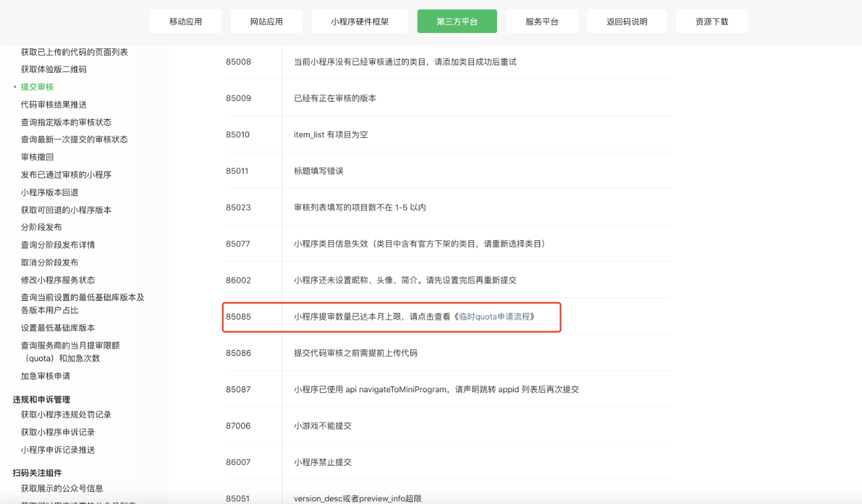Viewport: 862px width, 504px height.
Task: Click error code 85087 cell
Action: [238, 389]
